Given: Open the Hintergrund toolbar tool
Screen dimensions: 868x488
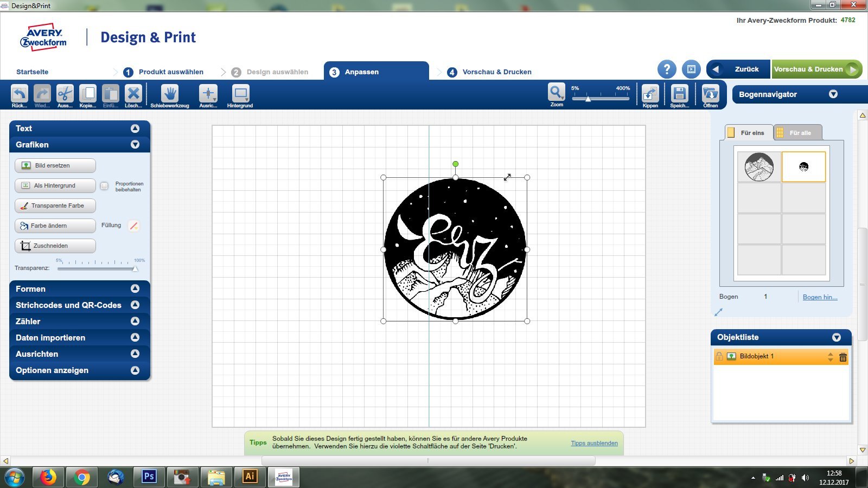Looking at the screenshot, I should [240, 94].
